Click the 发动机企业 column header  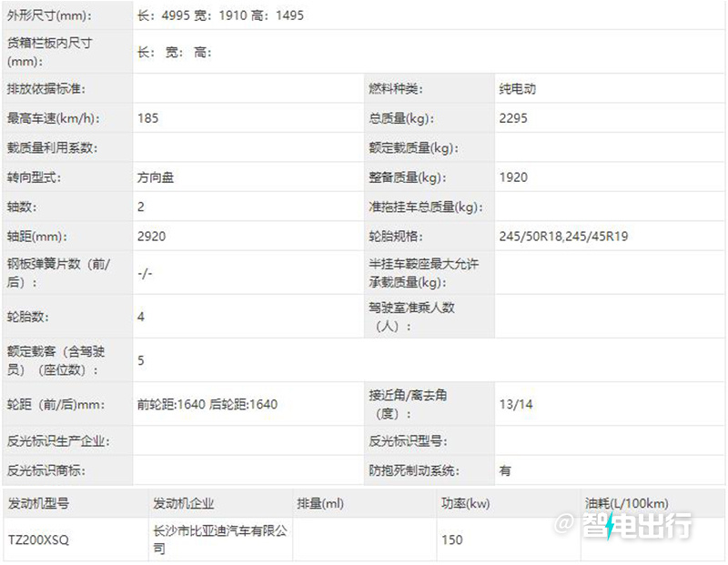click(x=184, y=503)
